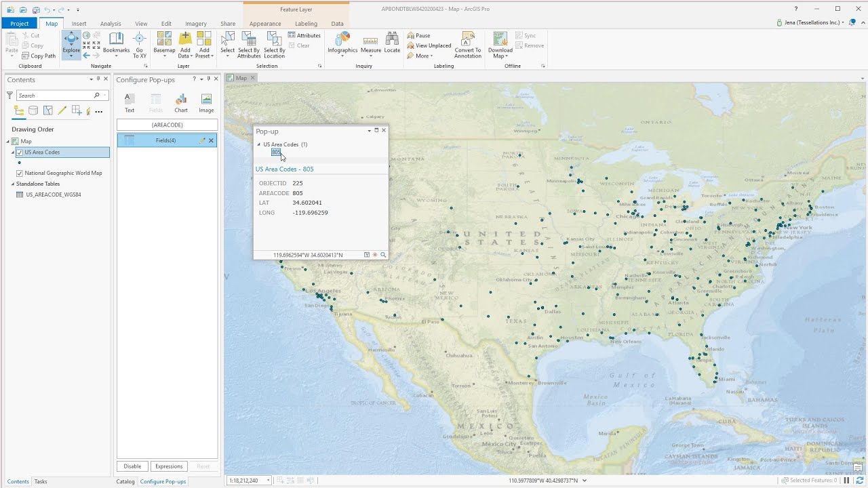
Task: Collapse the Standalone Tables group
Action: [x=12, y=184]
